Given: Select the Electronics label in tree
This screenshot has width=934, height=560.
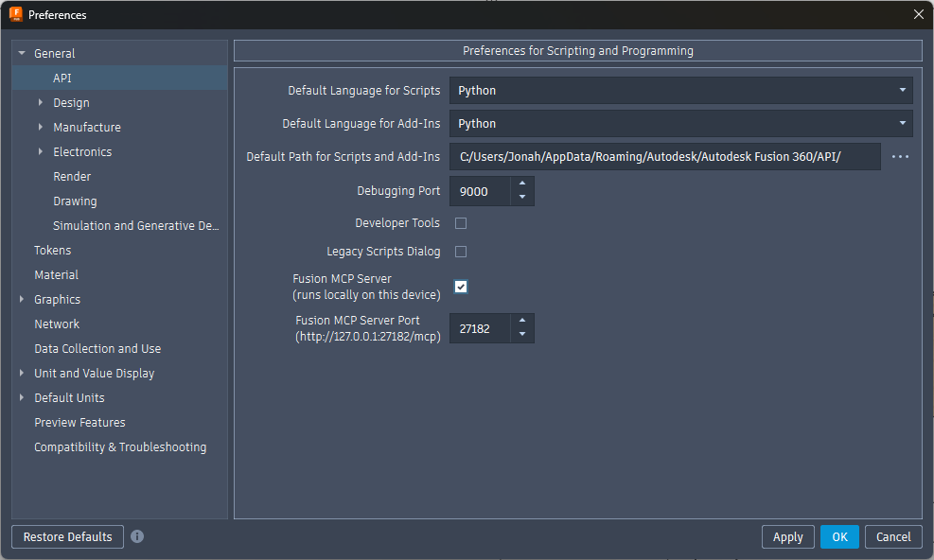Looking at the screenshot, I should 82,152.
